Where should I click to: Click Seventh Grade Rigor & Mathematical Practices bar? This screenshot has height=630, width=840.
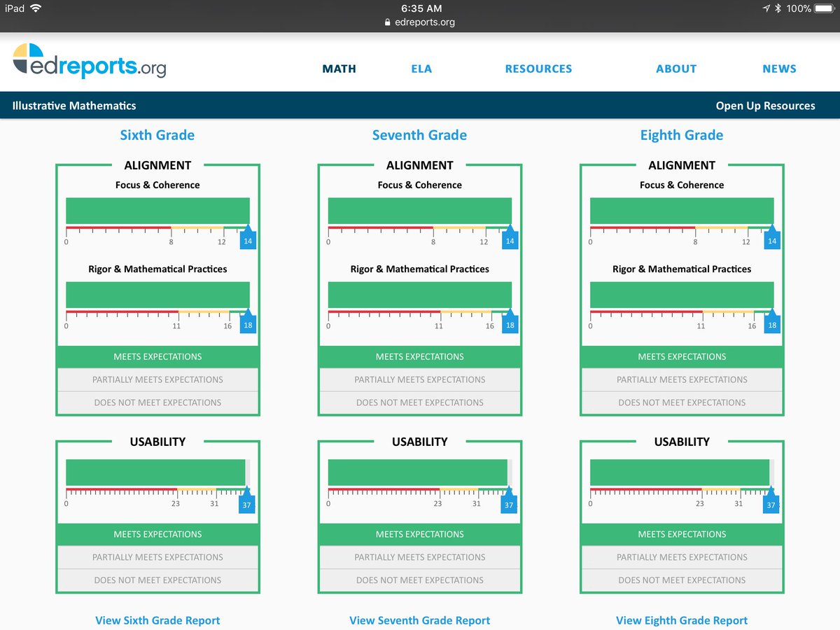[419, 295]
